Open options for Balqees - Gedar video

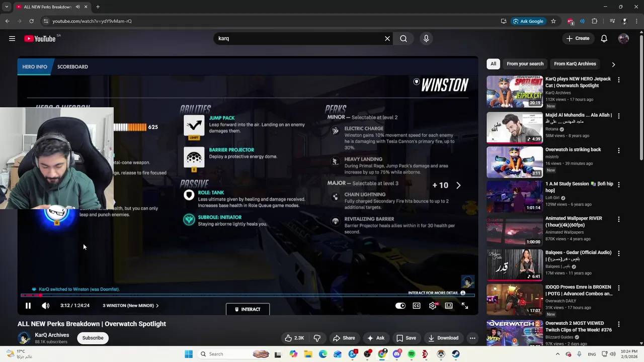(x=619, y=253)
